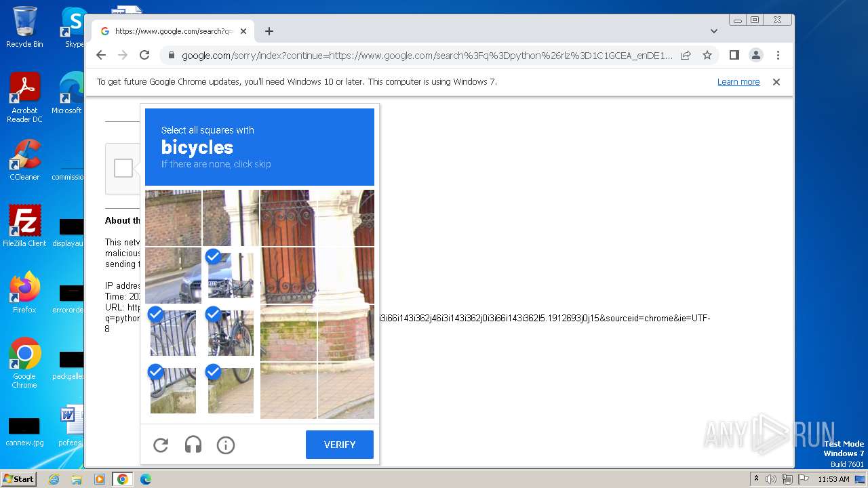
Task: Switch to Chrome in taskbar
Action: (123, 479)
